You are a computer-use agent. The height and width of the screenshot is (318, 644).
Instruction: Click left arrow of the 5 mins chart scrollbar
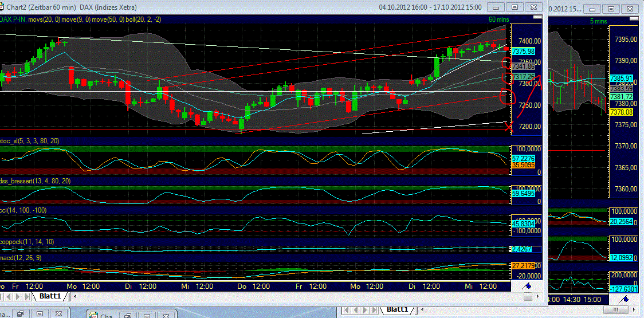point(422,309)
